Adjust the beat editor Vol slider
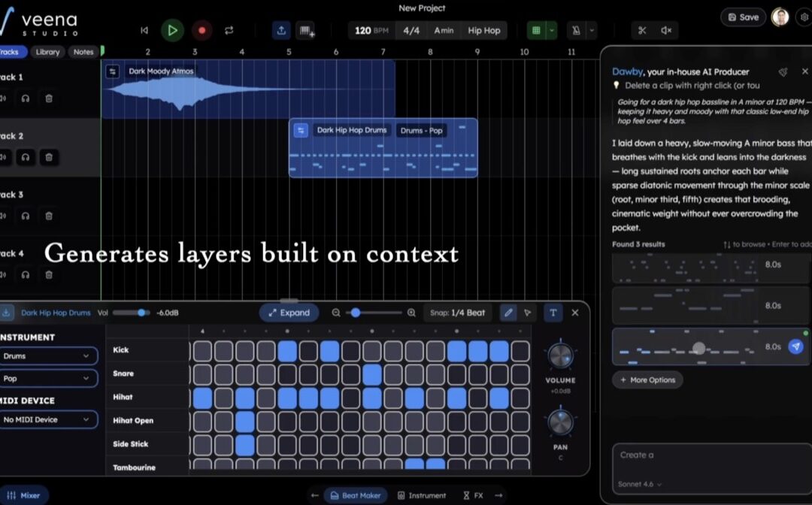Image resolution: width=812 pixels, height=505 pixels. (x=131, y=313)
